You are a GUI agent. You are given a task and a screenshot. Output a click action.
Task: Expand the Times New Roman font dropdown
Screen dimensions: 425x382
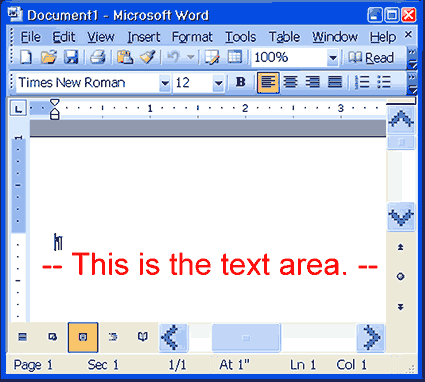tap(165, 83)
